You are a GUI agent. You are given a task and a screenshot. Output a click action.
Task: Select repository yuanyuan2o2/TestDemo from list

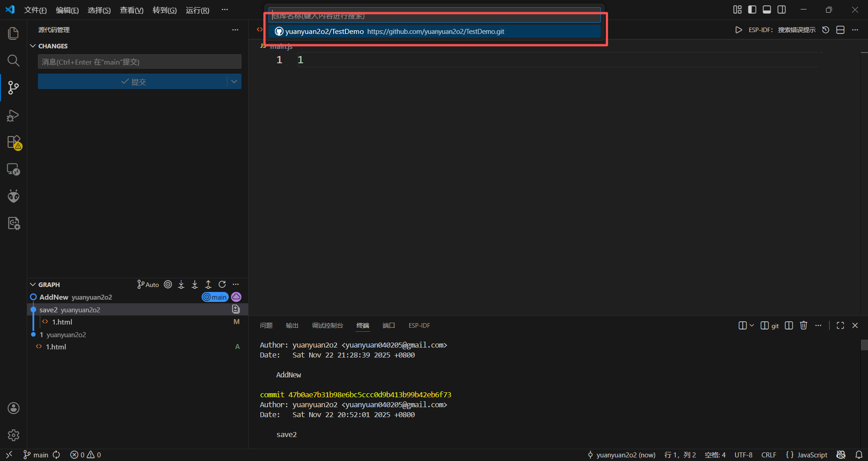[x=434, y=31]
